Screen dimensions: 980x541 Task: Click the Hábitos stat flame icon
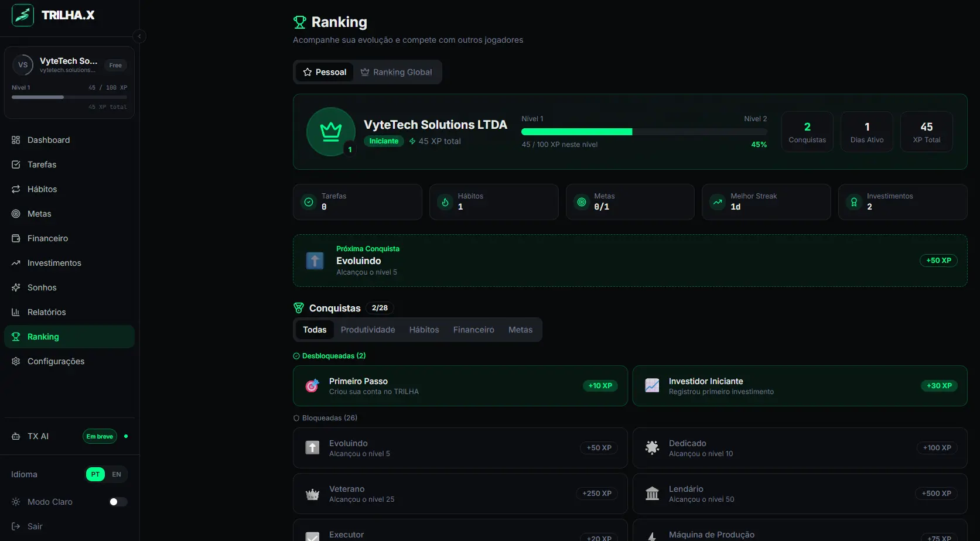coord(445,202)
